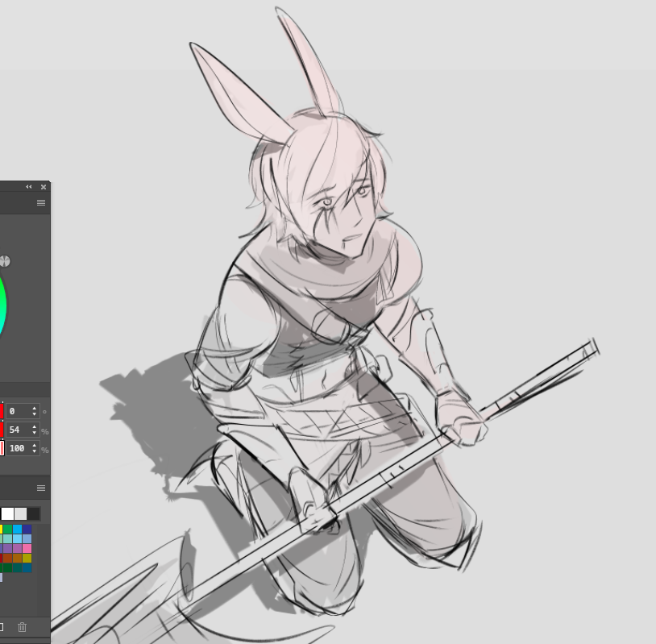Select the dark navy blue swatch
The image size is (656, 644).
(27, 529)
